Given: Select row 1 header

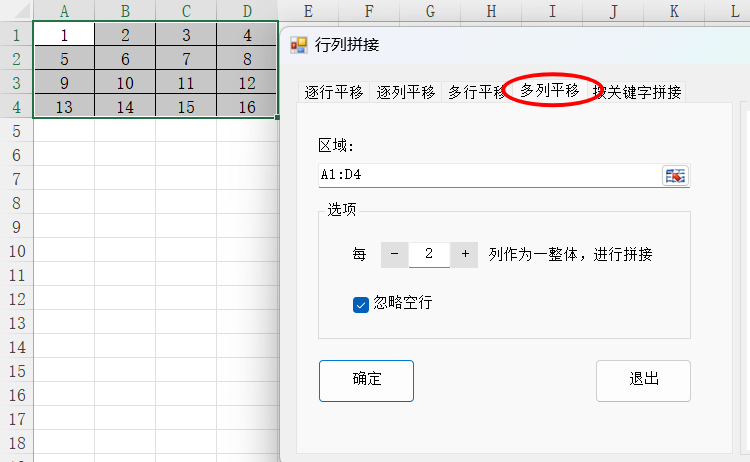Looking at the screenshot, I should pyautogui.click(x=16, y=35).
